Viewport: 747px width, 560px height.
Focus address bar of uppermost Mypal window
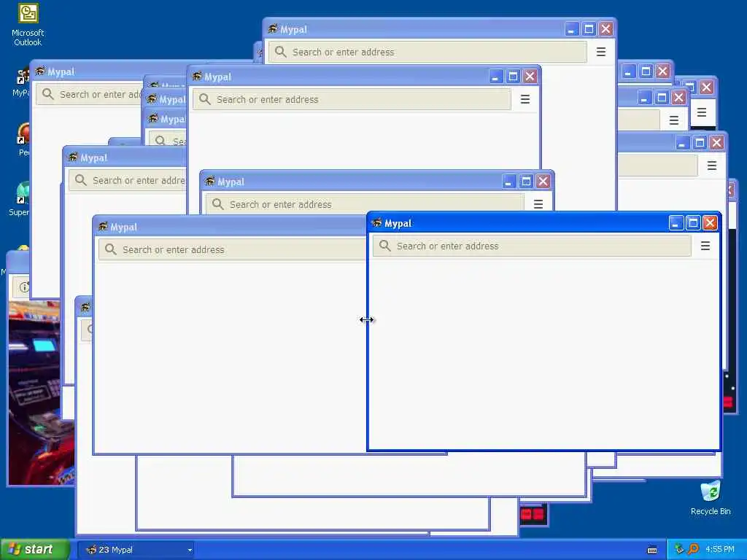(427, 52)
